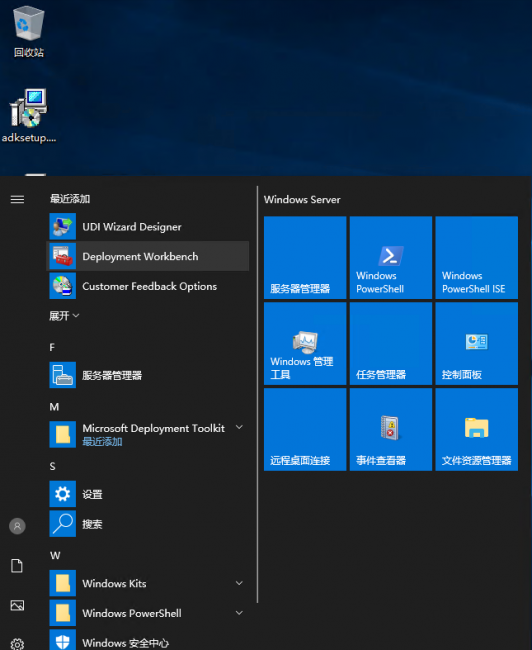This screenshot has width=532, height=650.
Task: Select the adksetup installer desktop icon
Action: coord(29,116)
